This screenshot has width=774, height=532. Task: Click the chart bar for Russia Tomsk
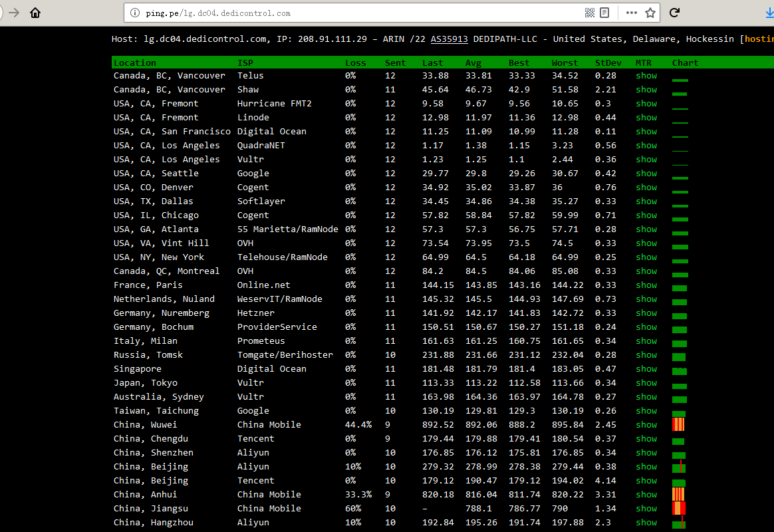679,357
